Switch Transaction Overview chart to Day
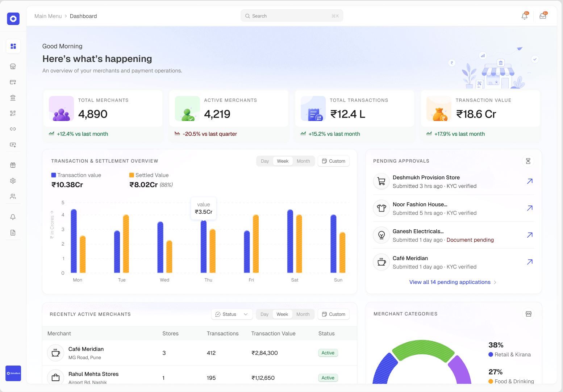 point(265,161)
